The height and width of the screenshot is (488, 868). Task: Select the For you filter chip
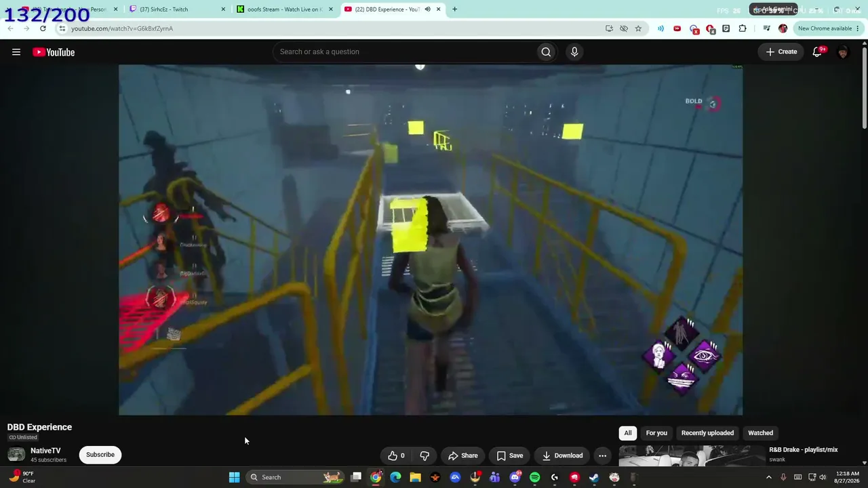(656, 433)
